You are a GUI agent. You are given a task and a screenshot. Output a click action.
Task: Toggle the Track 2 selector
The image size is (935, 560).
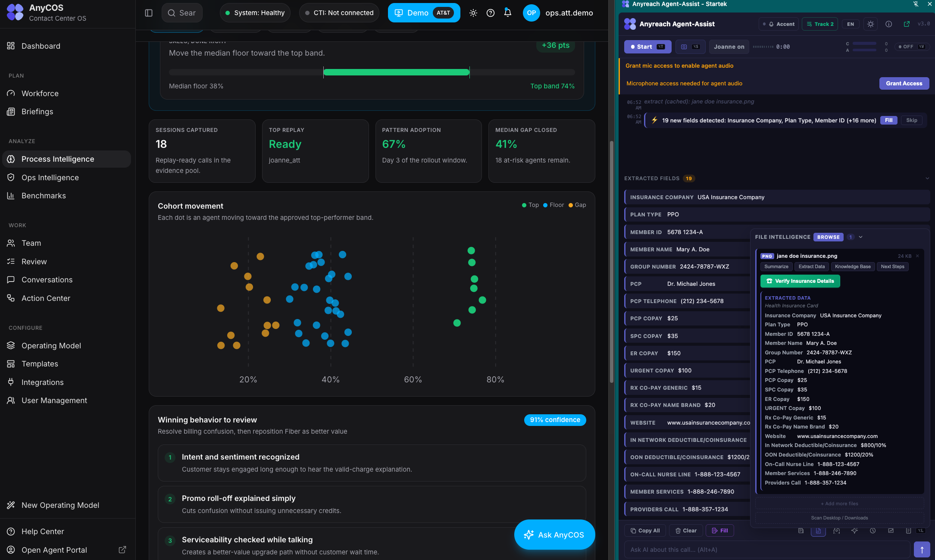click(x=819, y=24)
